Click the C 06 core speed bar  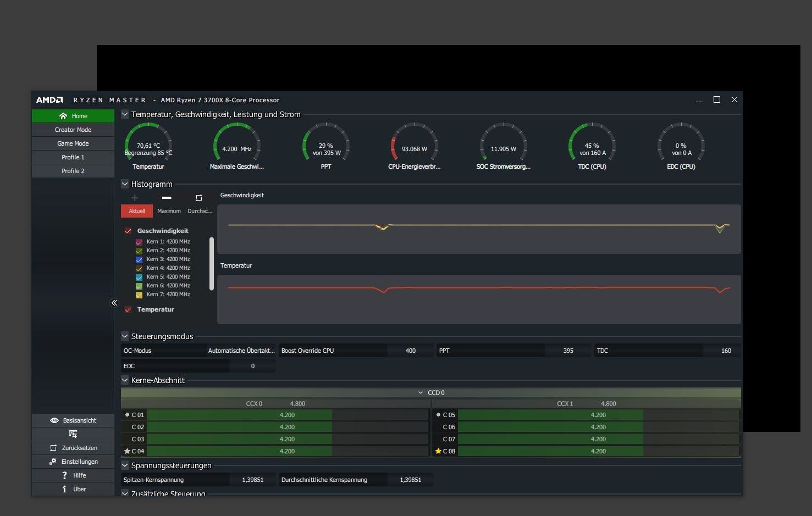[599, 427]
